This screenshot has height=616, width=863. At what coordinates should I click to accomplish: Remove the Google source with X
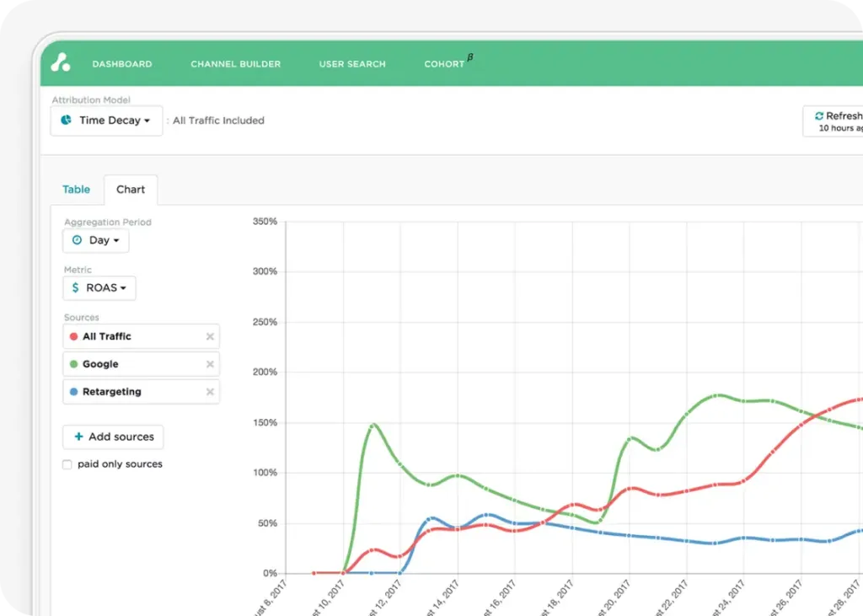coord(210,365)
